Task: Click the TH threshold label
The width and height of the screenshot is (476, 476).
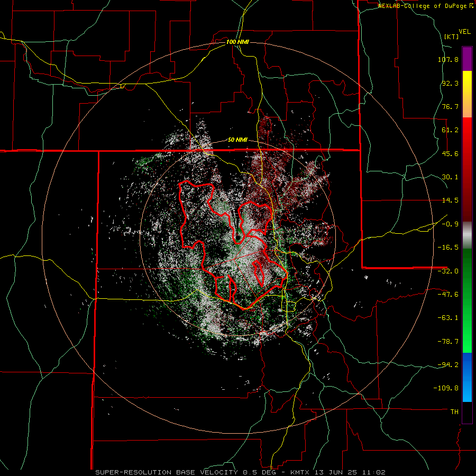Action: [x=454, y=411]
